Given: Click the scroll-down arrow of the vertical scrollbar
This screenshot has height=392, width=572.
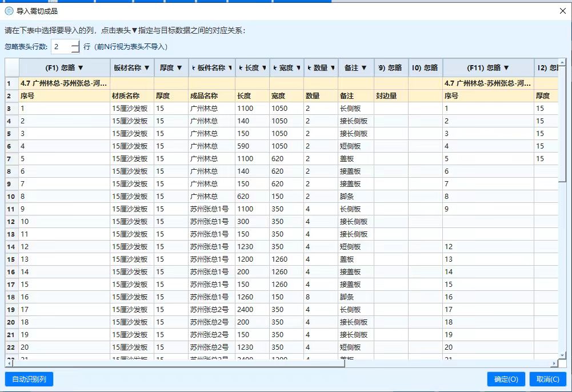Looking at the screenshot, I should tap(562, 355).
